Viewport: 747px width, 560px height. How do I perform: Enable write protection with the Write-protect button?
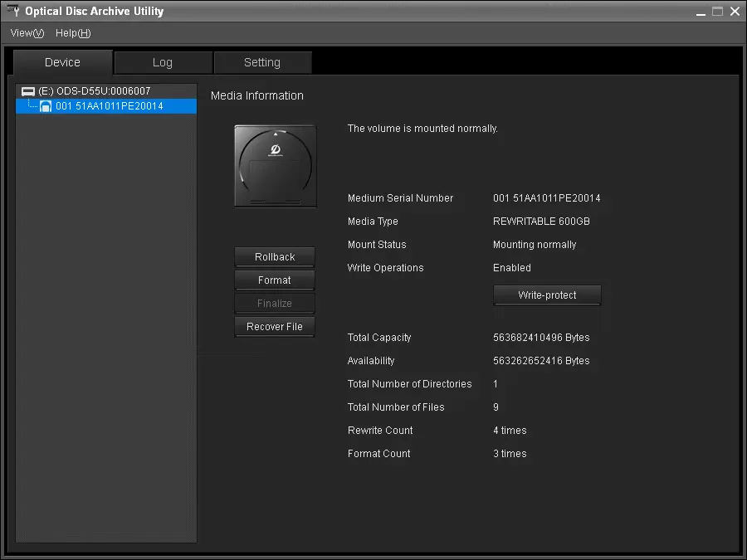[x=547, y=295]
